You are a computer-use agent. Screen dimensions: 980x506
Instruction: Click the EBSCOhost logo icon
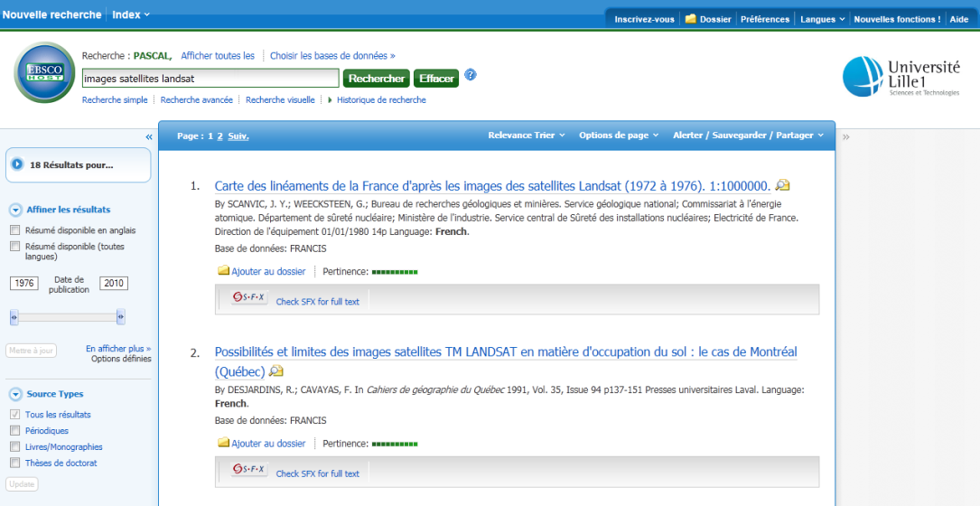45,73
